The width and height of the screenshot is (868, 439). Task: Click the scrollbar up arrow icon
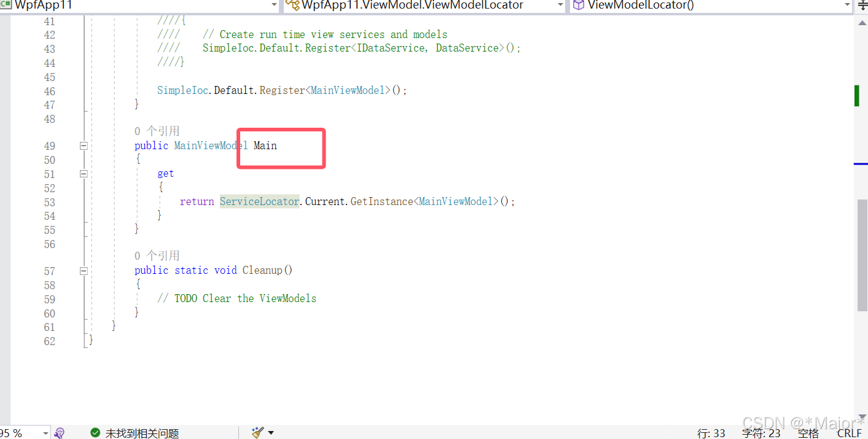[x=862, y=23]
